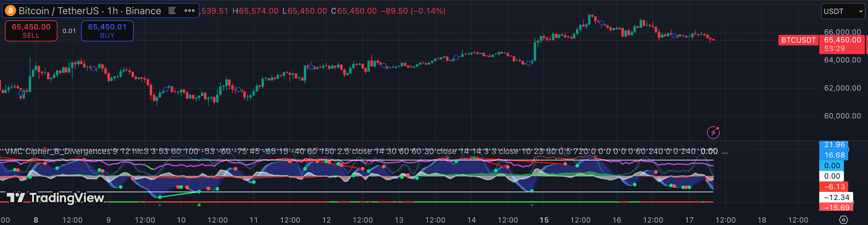Click the date 16 on the time axis
Screen dimensions: 868x225
[617, 220]
